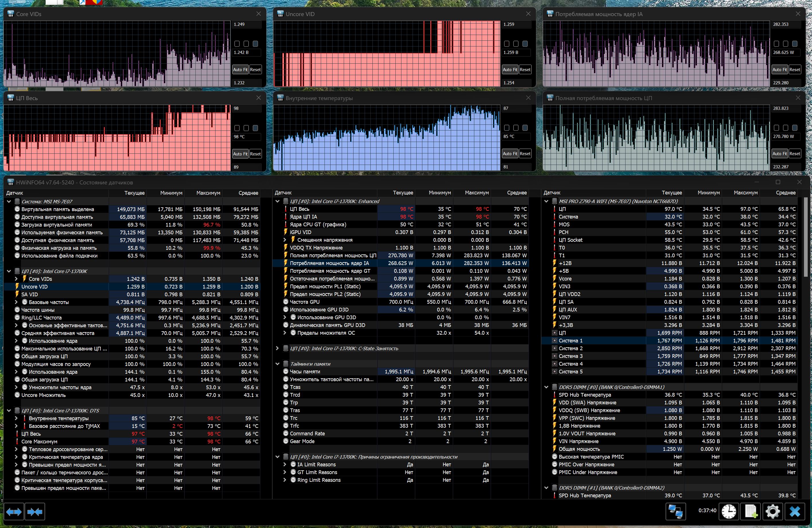
Task: Open sensor settings gear icon
Action: click(772, 511)
